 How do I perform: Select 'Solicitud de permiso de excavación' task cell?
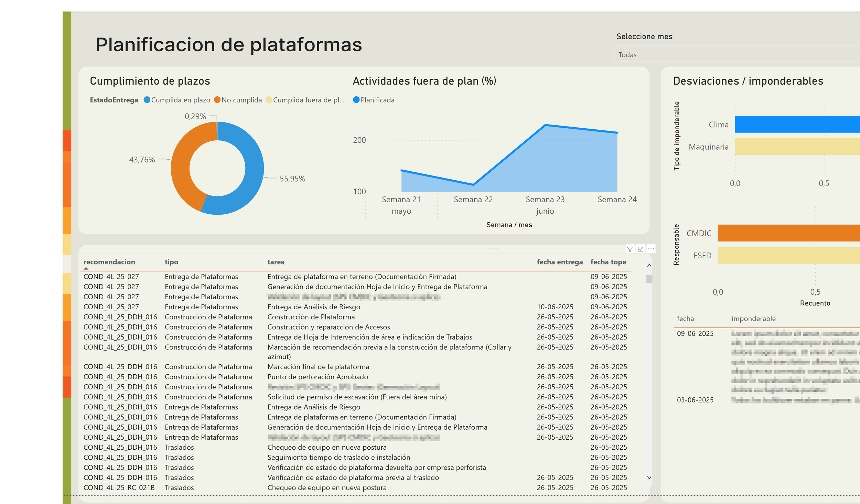[x=357, y=397]
